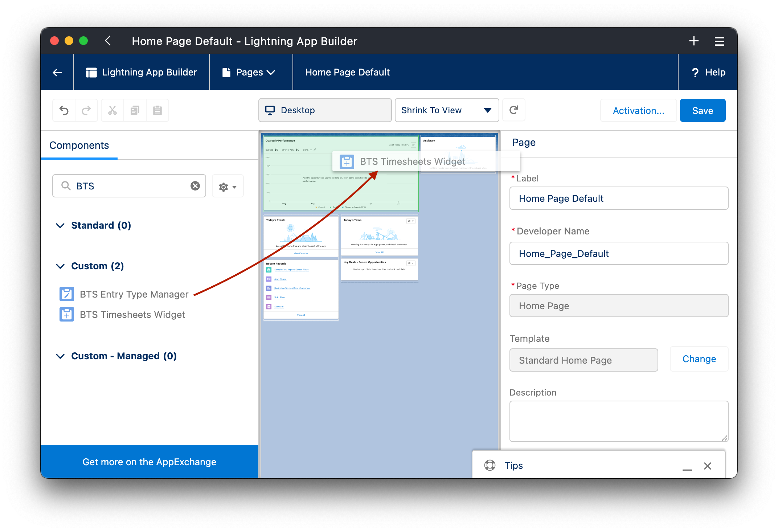The image size is (778, 532).
Task: Click the Developer Name input field
Action: click(x=619, y=253)
